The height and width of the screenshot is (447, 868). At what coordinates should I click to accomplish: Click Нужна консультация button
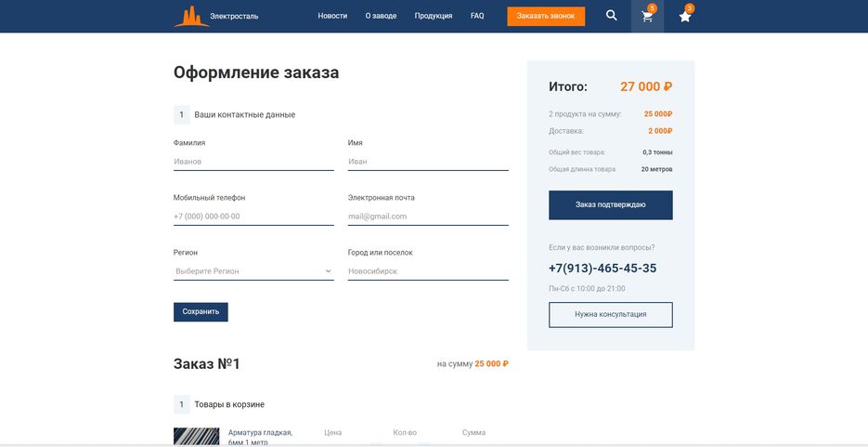pyautogui.click(x=610, y=315)
